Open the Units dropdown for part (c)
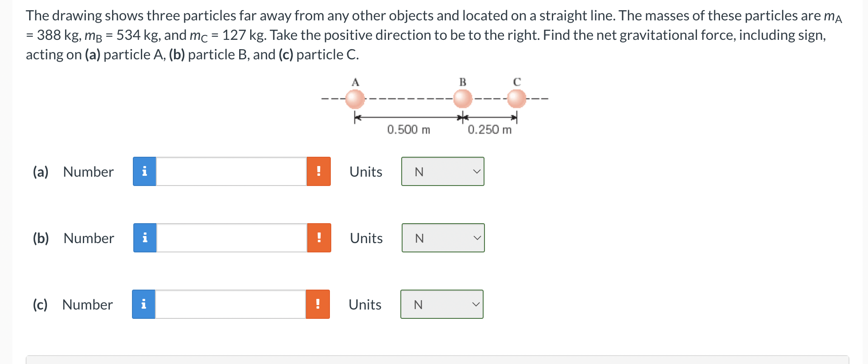Screen dimensions: 868x364 442,304
